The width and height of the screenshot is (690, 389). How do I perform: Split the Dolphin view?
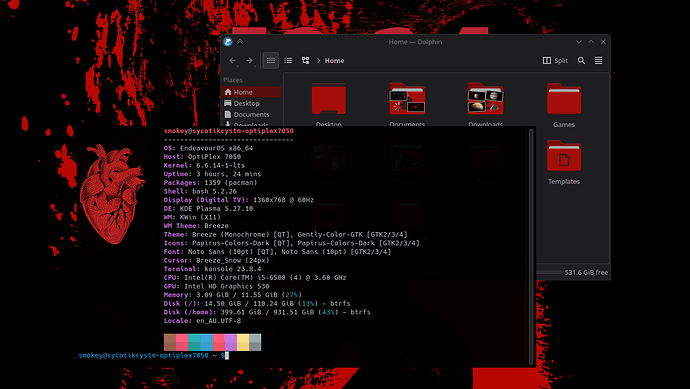click(x=555, y=61)
